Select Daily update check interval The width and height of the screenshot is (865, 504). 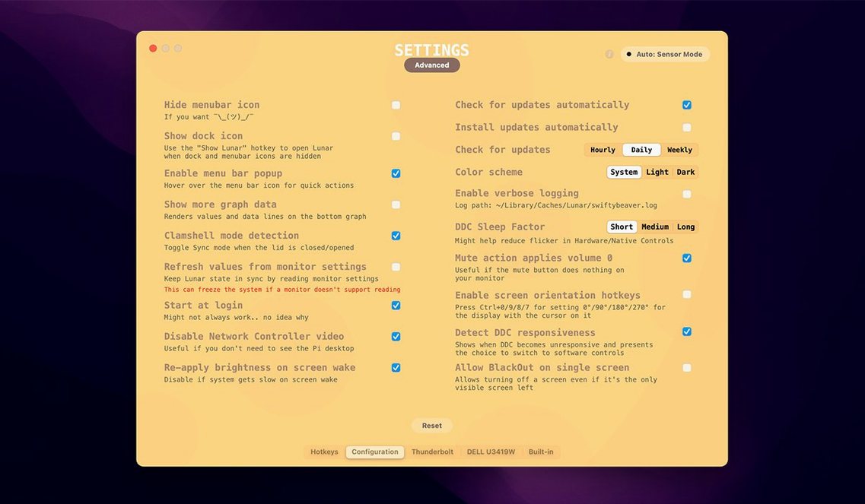(641, 150)
